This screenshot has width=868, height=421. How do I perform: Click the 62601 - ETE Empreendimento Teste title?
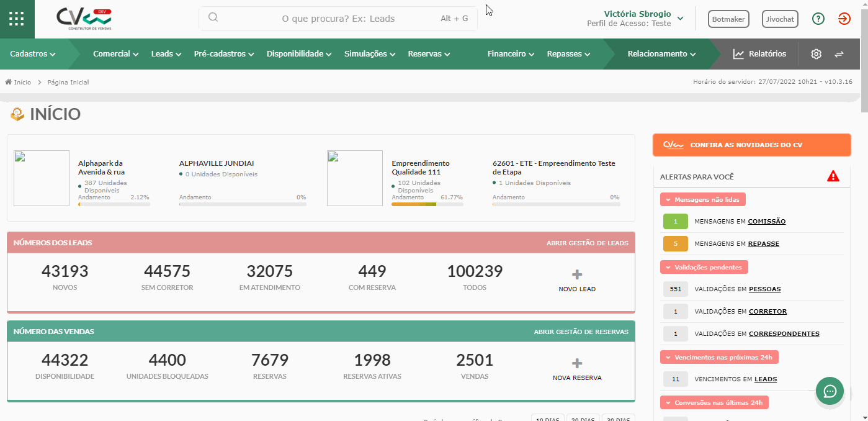(x=554, y=168)
